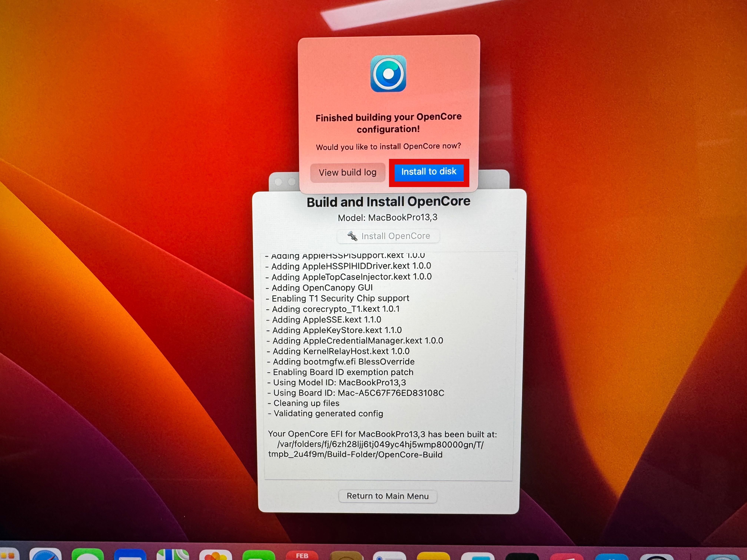Image resolution: width=747 pixels, height=560 pixels.
Task: Select line 'Validating generated config'
Action: point(326,414)
